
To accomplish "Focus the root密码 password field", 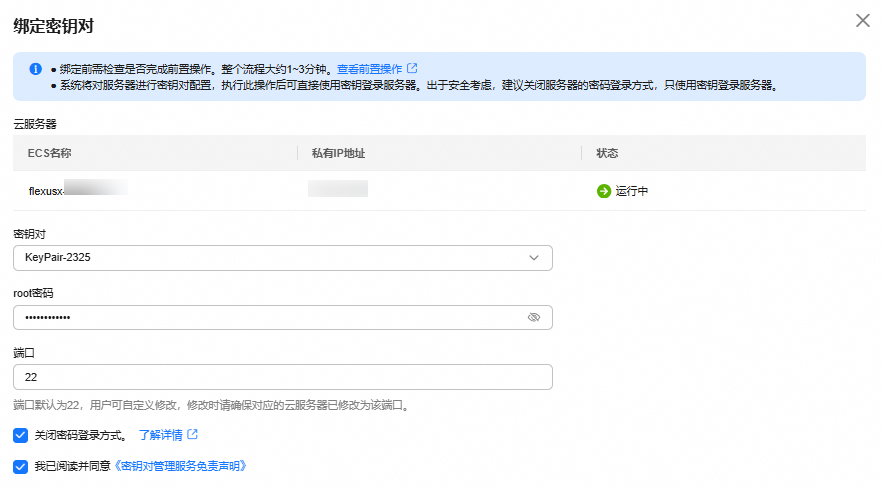I will tap(283, 317).
